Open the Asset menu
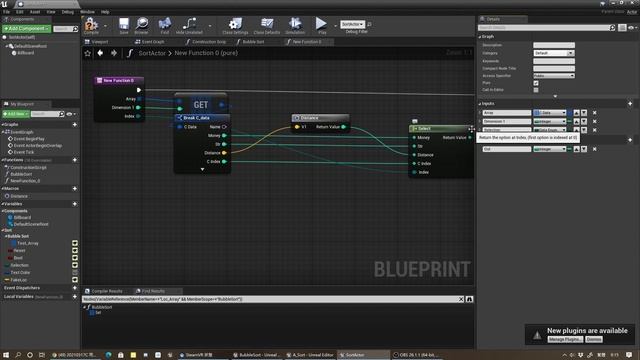640x360 pixels. 35,12
